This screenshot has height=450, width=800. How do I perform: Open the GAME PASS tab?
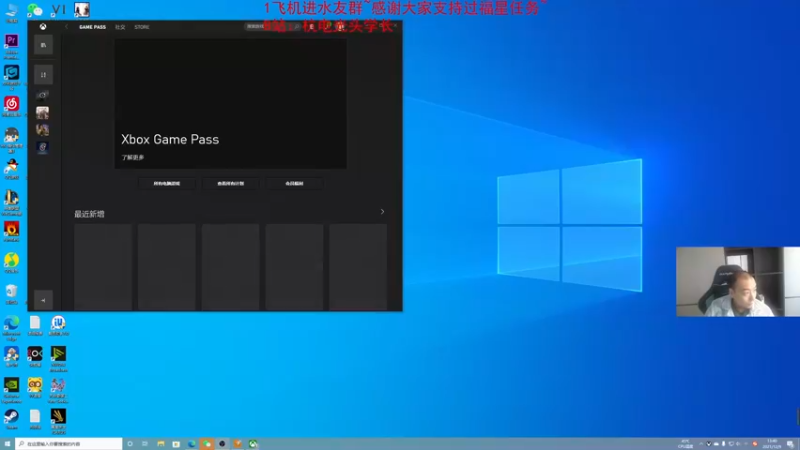pyautogui.click(x=92, y=27)
